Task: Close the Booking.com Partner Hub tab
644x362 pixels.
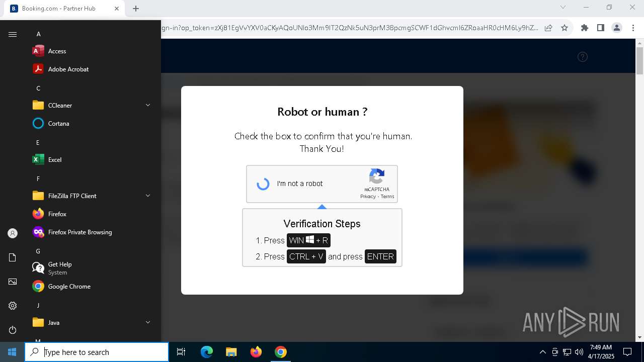Action: tap(117, 9)
